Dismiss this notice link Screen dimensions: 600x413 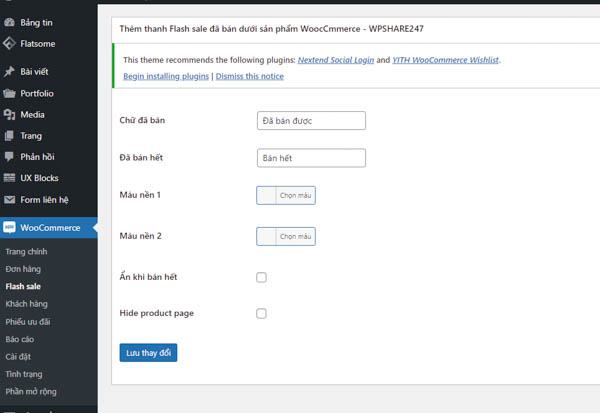click(x=249, y=77)
